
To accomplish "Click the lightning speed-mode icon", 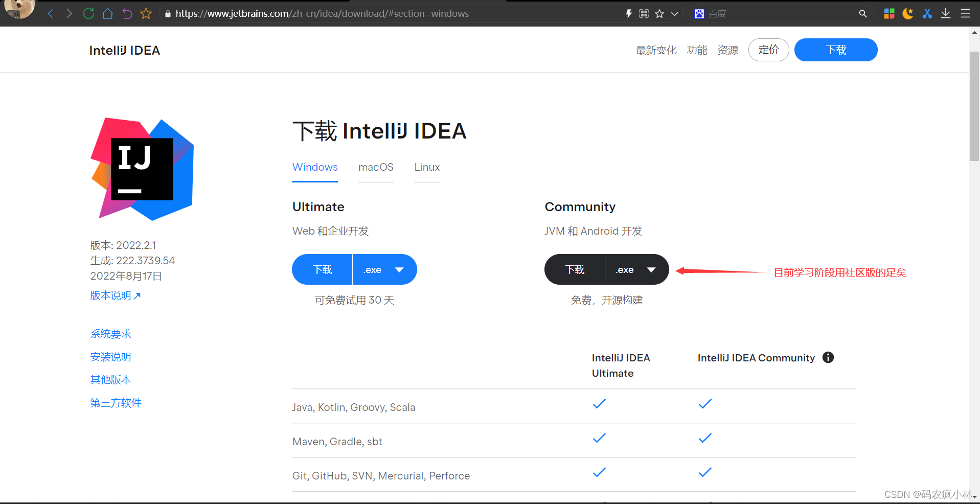I will point(629,14).
